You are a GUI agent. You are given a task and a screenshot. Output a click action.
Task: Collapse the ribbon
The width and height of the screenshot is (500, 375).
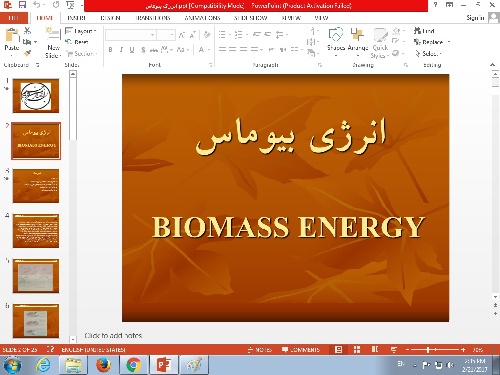[493, 65]
